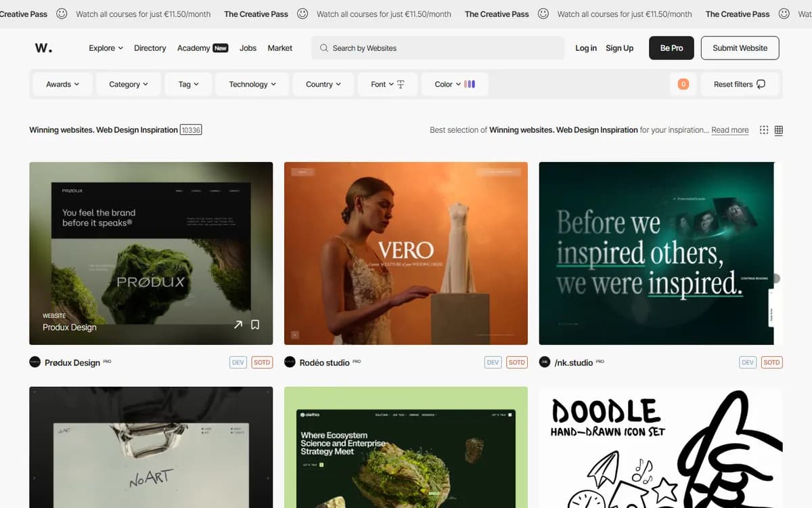
Task: Click the Log in link
Action: pyautogui.click(x=586, y=48)
